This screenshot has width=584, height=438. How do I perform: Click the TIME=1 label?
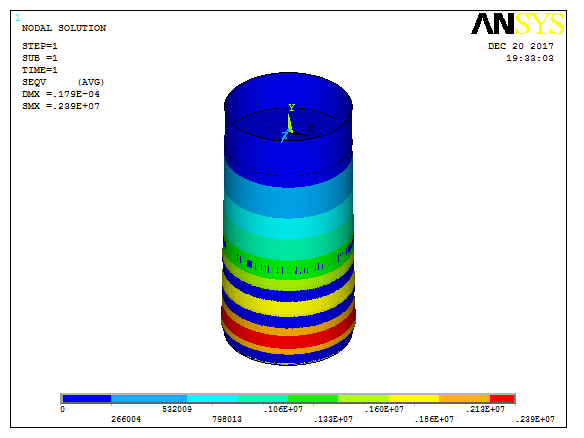point(39,70)
